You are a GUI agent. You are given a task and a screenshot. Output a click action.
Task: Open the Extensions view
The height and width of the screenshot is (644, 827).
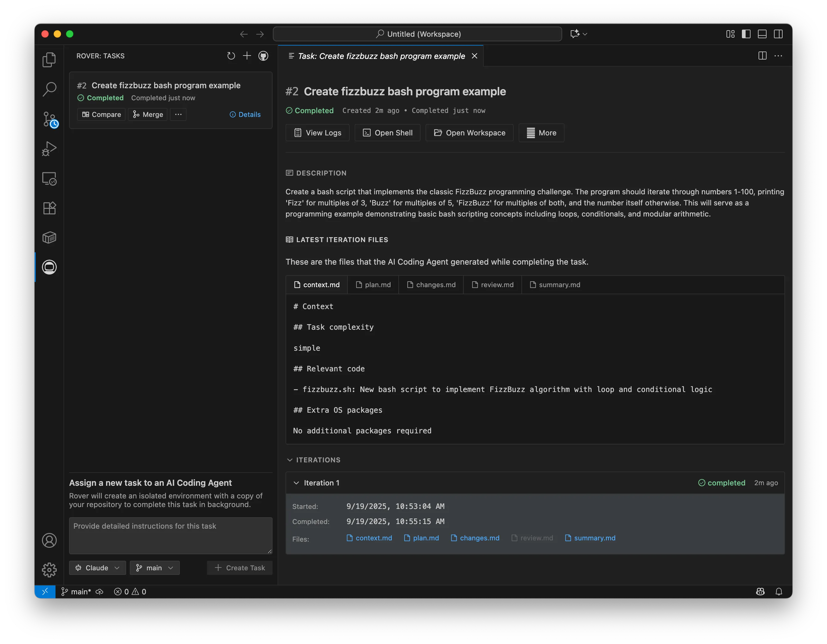(49, 208)
